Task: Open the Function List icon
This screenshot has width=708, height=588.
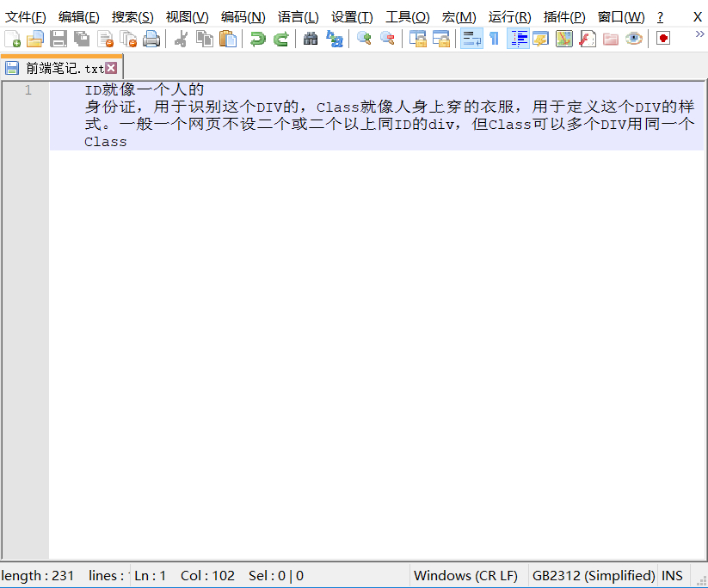Action: click(x=588, y=39)
